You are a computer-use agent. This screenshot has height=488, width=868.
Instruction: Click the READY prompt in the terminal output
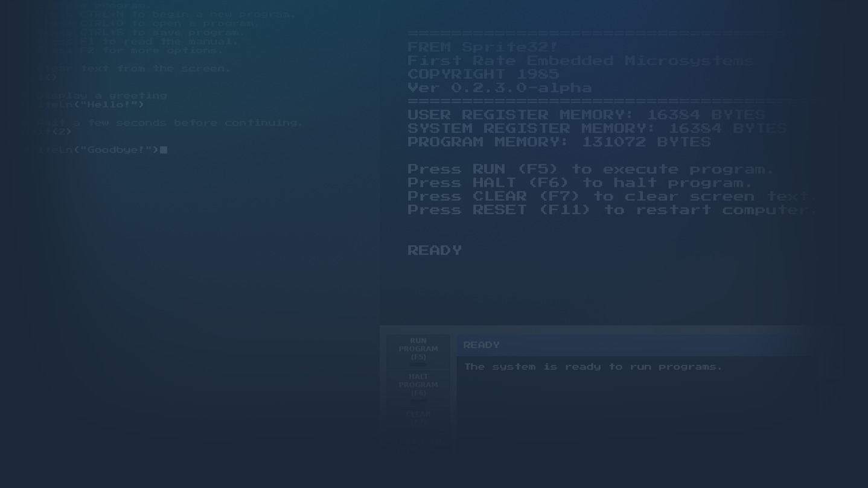click(x=435, y=250)
